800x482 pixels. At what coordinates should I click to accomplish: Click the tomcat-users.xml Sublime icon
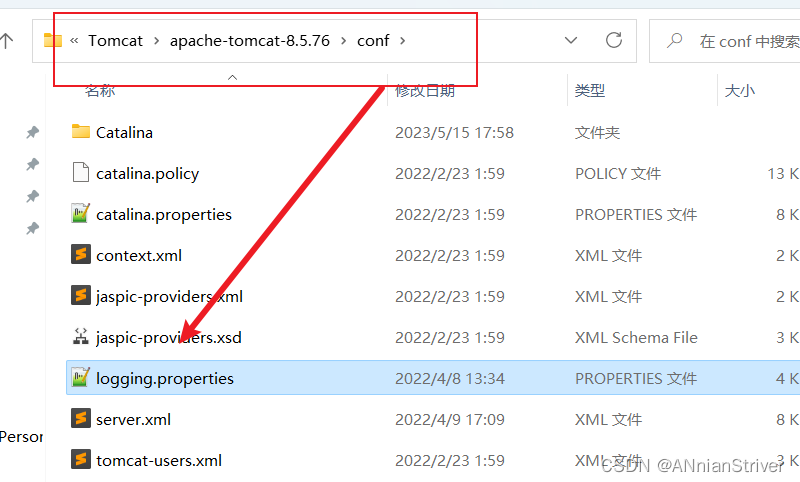[x=81, y=459]
